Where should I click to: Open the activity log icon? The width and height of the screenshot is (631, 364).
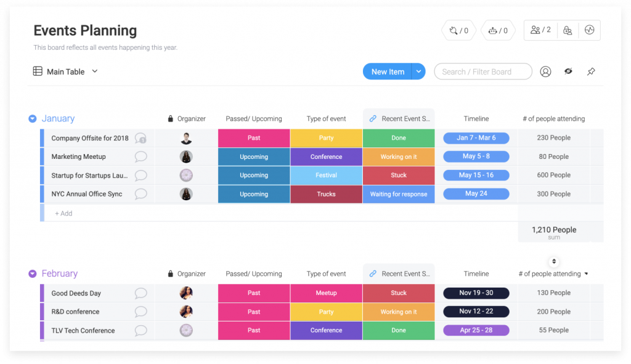589,30
